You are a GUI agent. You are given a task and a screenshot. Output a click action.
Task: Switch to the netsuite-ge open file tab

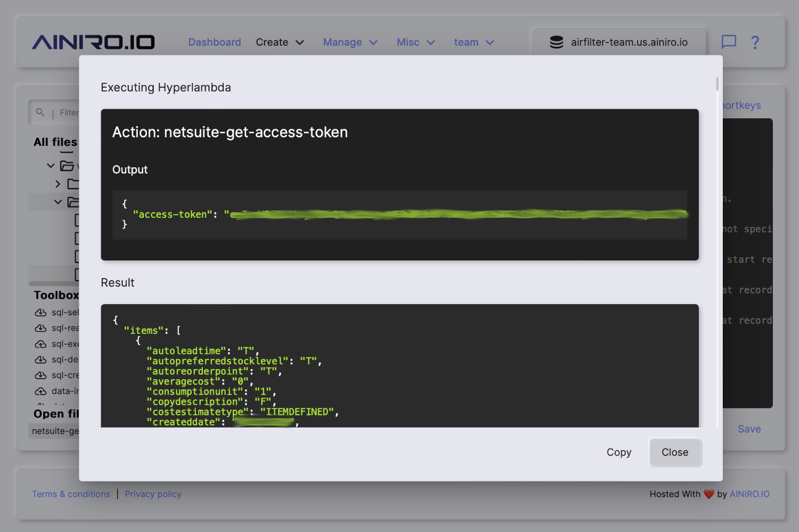[54, 431]
